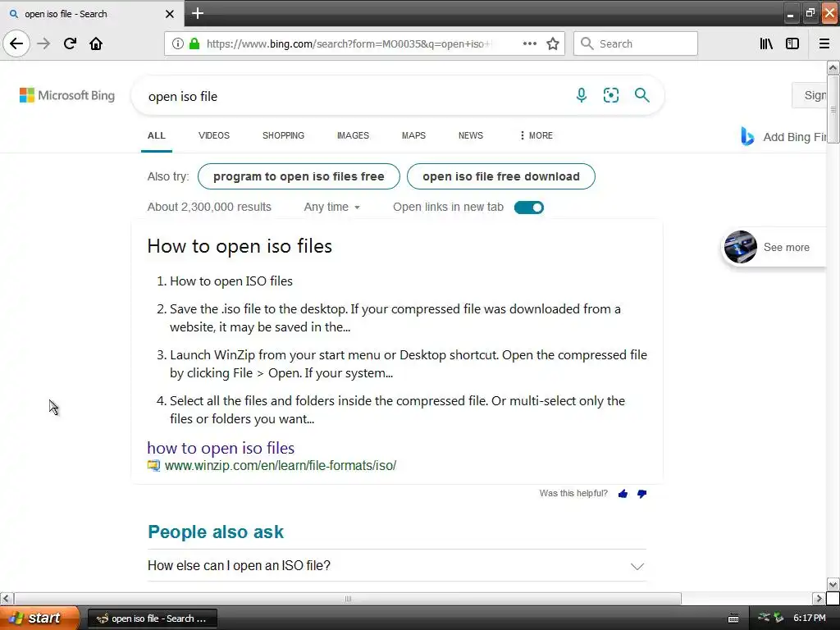The height and width of the screenshot is (630, 840).
Task: Open the www.winzip.com iso URL link
Action: 281,466
